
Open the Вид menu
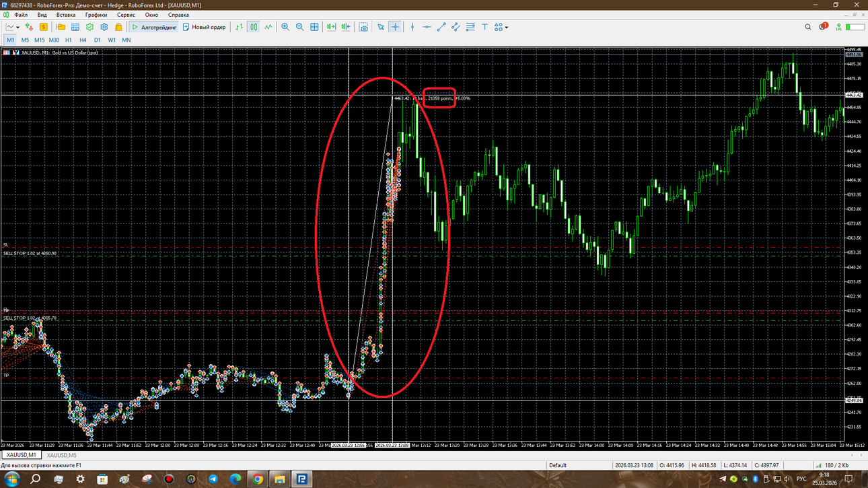[42, 14]
